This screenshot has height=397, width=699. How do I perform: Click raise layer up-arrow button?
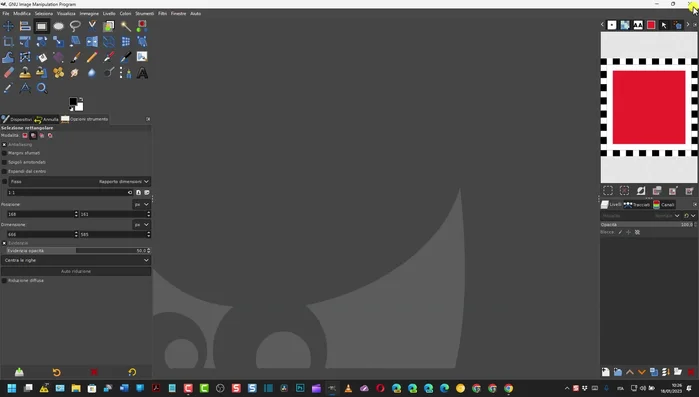(x=629, y=372)
